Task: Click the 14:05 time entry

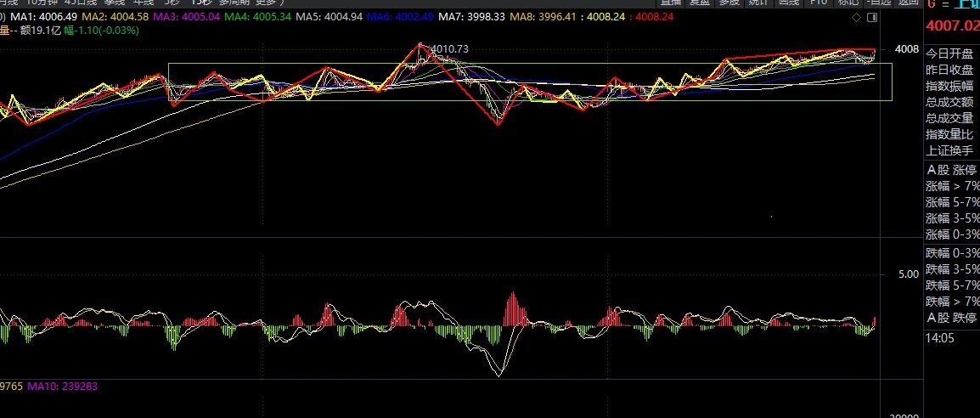Action: pos(940,339)
